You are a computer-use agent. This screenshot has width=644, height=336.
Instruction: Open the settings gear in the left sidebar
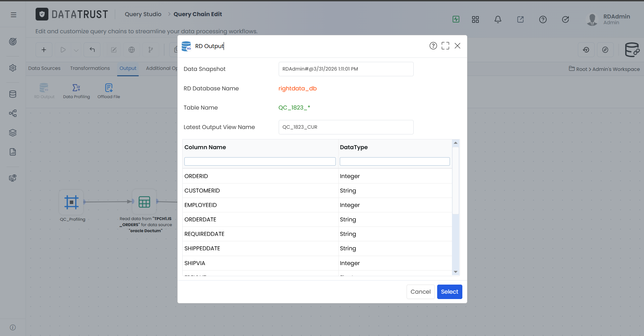pyautogui.click(x=13, y=68)
